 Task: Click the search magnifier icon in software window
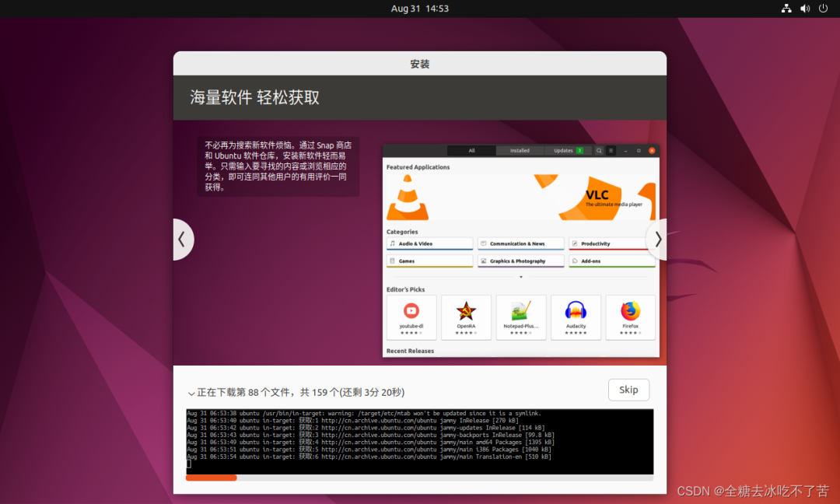pyautogui.click(x=599, y=150)
